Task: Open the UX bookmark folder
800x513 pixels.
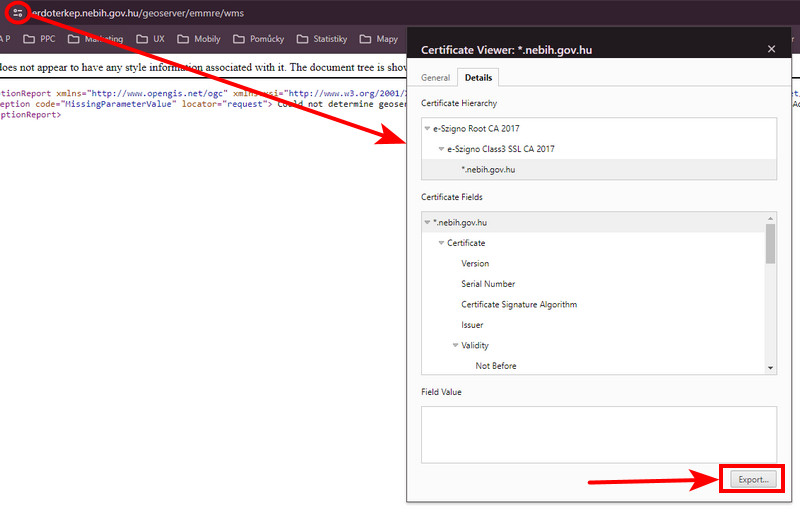Action: 150,40
